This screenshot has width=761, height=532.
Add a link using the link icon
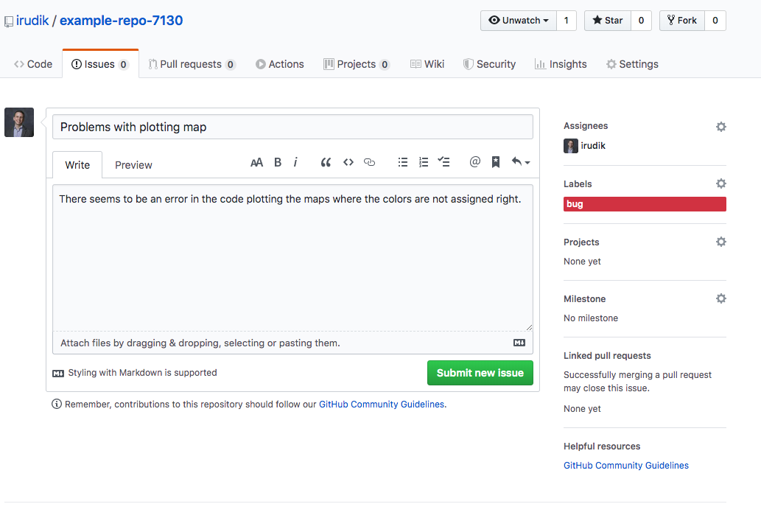pos(370,162)
